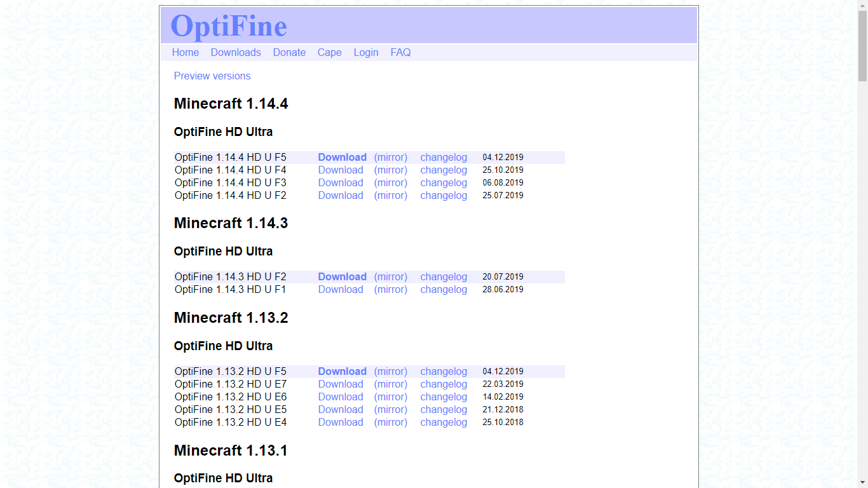View changelog for 1.13.2 HD U E6
This screenshot has width=868, height=488.
point(444,397)
